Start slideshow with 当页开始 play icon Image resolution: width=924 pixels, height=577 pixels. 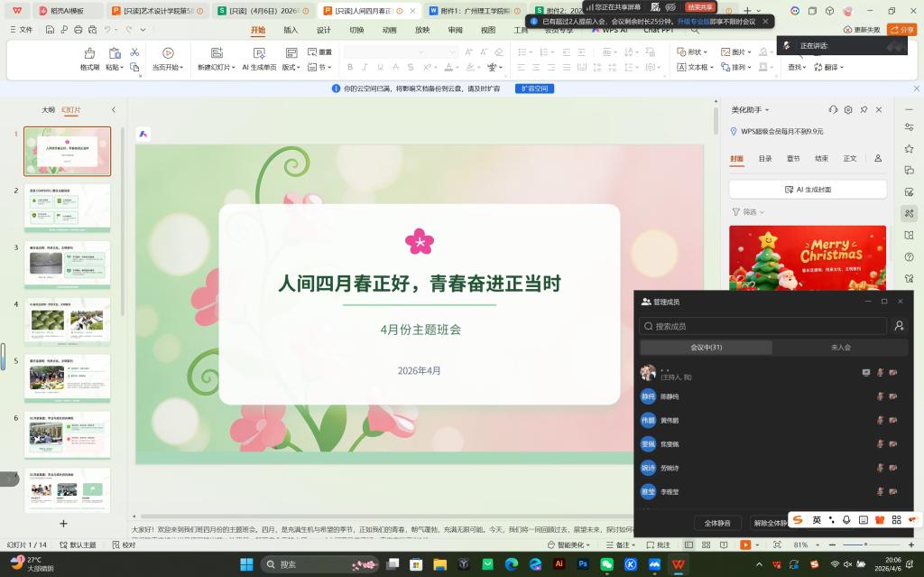coord(168,53)
